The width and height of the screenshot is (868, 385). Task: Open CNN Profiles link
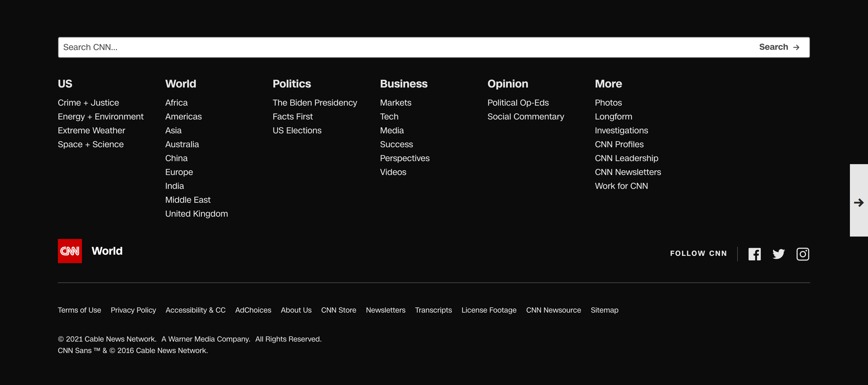[x=619, y=144]
